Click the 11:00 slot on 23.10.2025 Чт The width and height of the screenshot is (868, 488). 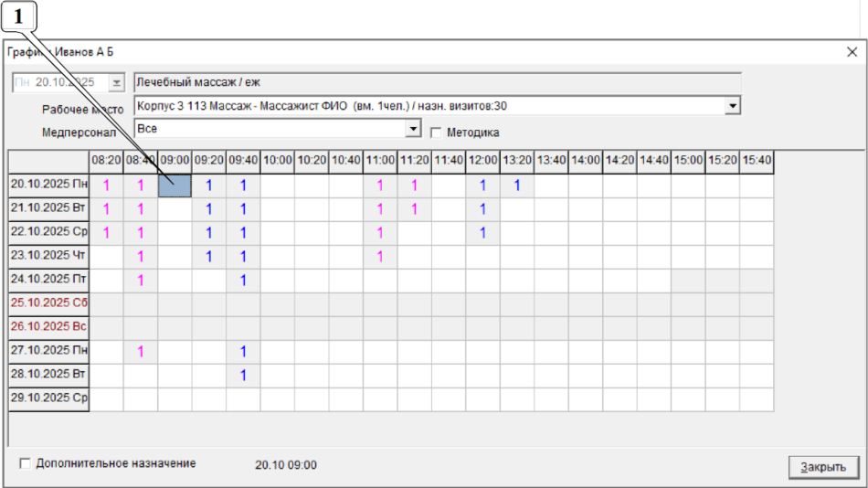(380, 257)
